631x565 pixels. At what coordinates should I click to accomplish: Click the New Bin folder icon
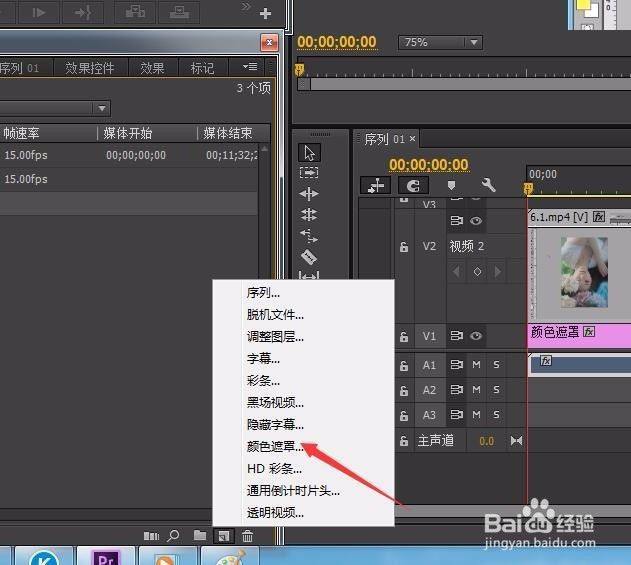pos(200,536)
